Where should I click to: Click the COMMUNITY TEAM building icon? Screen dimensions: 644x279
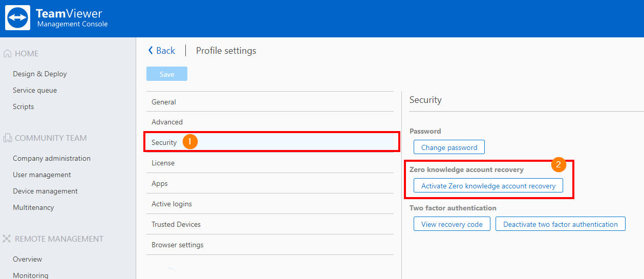coord(8,138)
